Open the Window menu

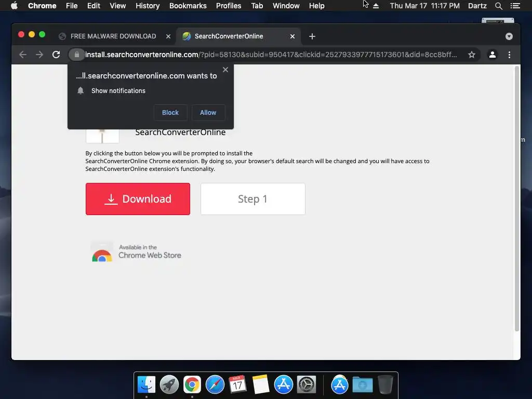click(286, 6)
